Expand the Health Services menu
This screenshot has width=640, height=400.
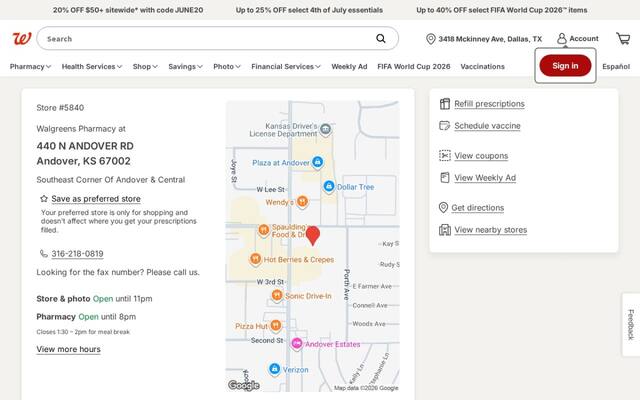pyautogui.click(x=92, y=67)
